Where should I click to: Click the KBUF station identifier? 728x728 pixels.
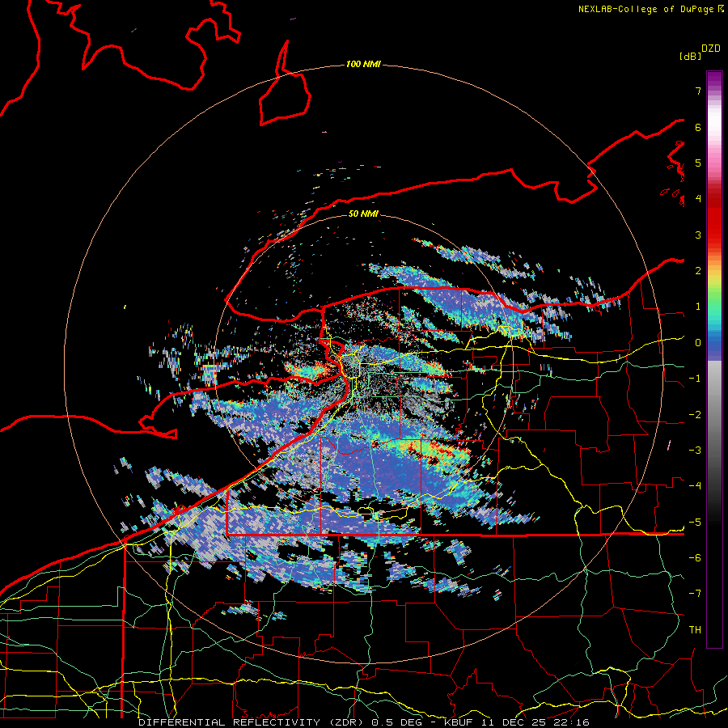[459, 722]
